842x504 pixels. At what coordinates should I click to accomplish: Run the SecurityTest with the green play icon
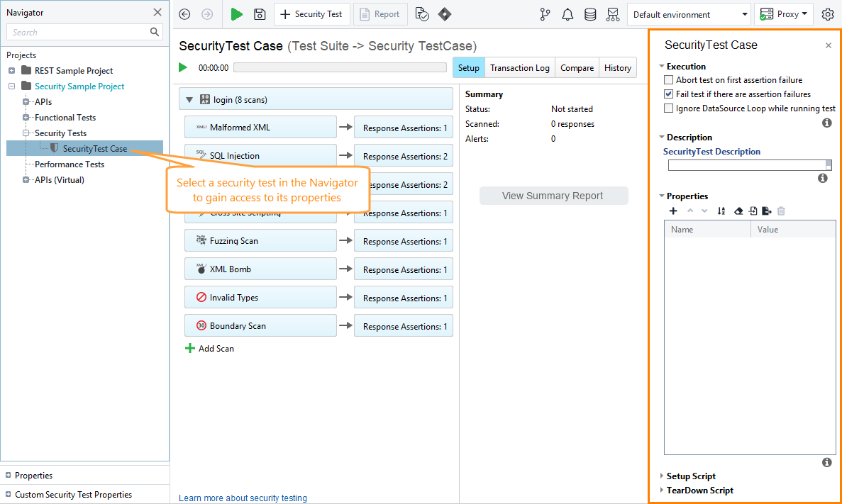pos(236,14)
